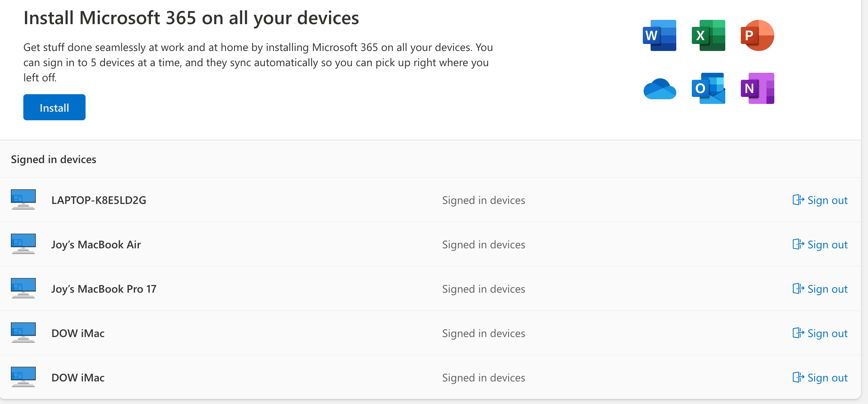The height and width of the screenshot is (404, 868).
Task: Select the LAPTOP-K8E5LD2G device name
Action: pyautogui.click(x=99, y=200)
